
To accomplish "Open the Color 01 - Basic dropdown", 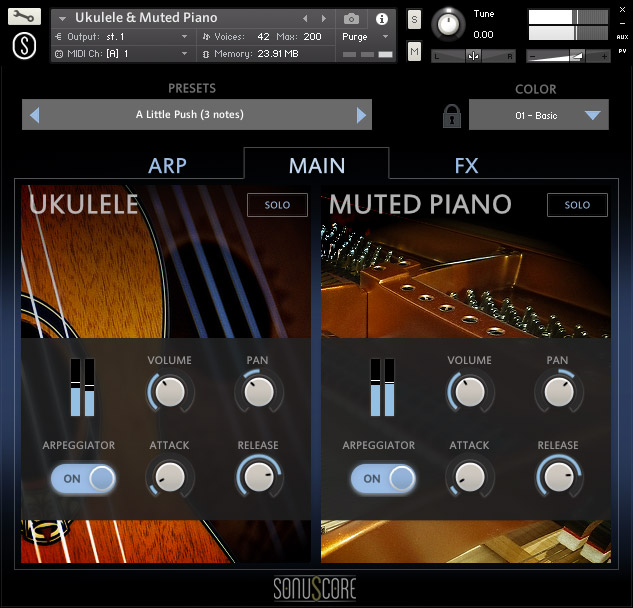I will pyautogui.click(x=539, y=116).
